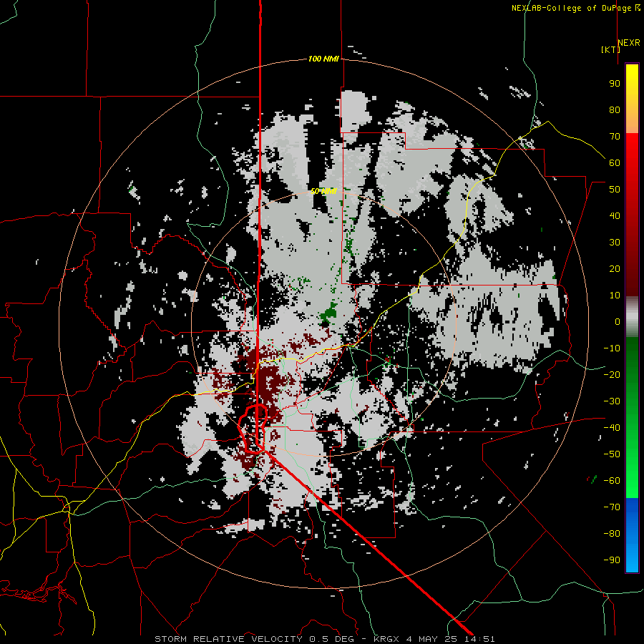
Task: Pick the yellow segment of velocity color bar
Action: (632, 99)
